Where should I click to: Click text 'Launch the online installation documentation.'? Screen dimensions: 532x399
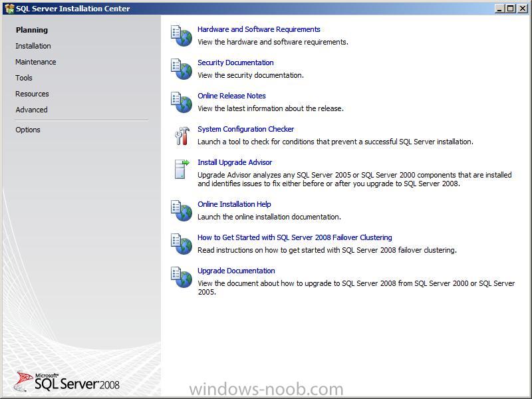tap(269, 217)
